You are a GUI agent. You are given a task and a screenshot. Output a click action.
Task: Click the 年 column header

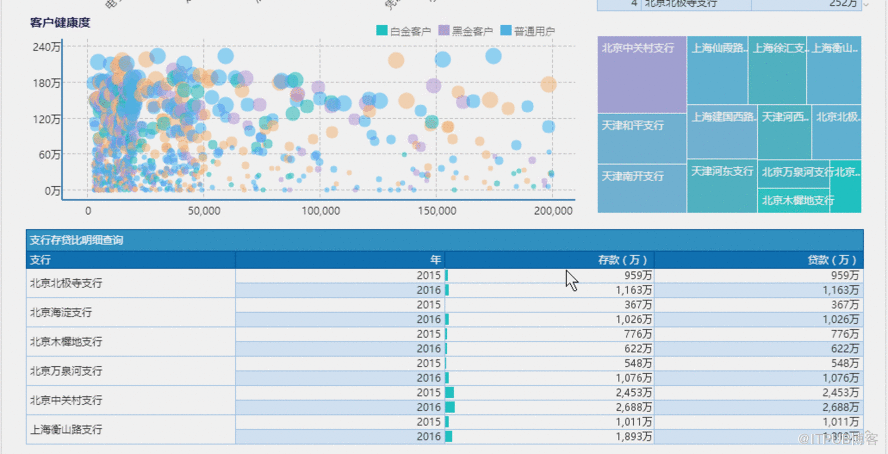pos(340,260)
